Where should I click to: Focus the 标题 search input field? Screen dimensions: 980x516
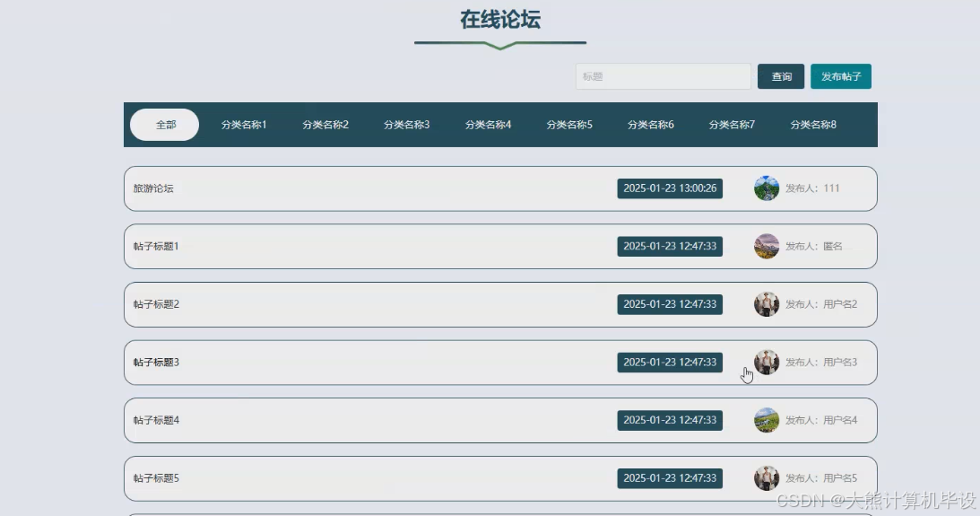pos(663,76)
